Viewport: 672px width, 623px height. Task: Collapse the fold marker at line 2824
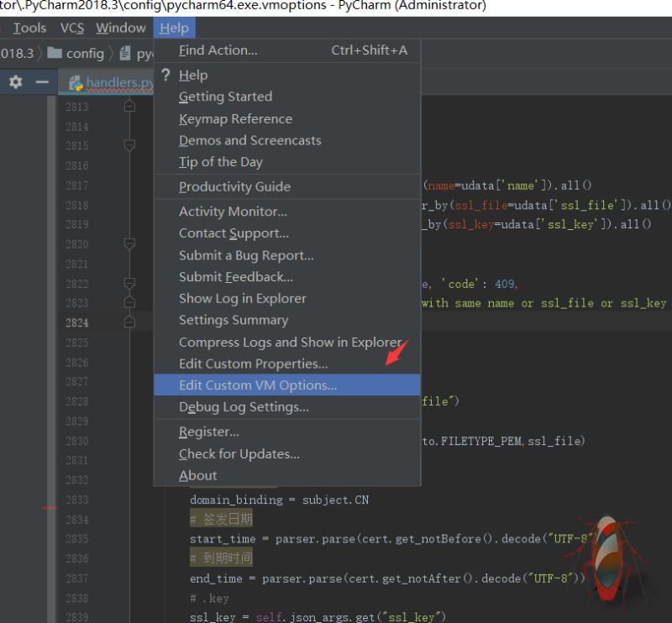tap(129, 322)
